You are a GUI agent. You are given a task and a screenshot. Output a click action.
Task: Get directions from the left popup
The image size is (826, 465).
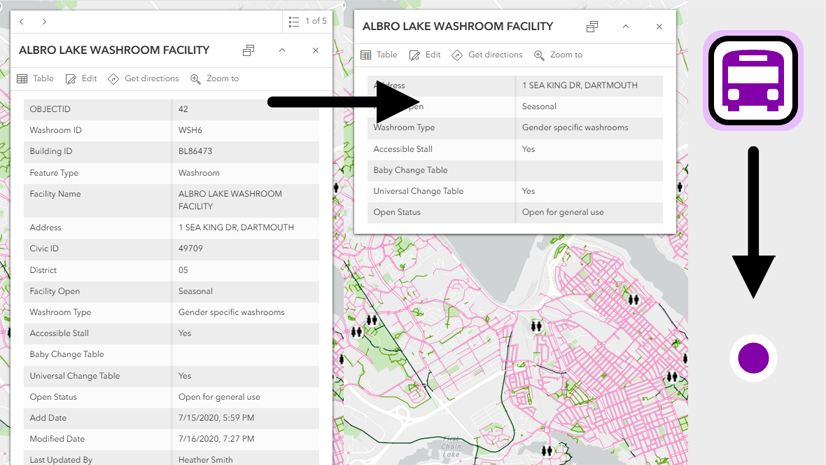tap(143, 78)
